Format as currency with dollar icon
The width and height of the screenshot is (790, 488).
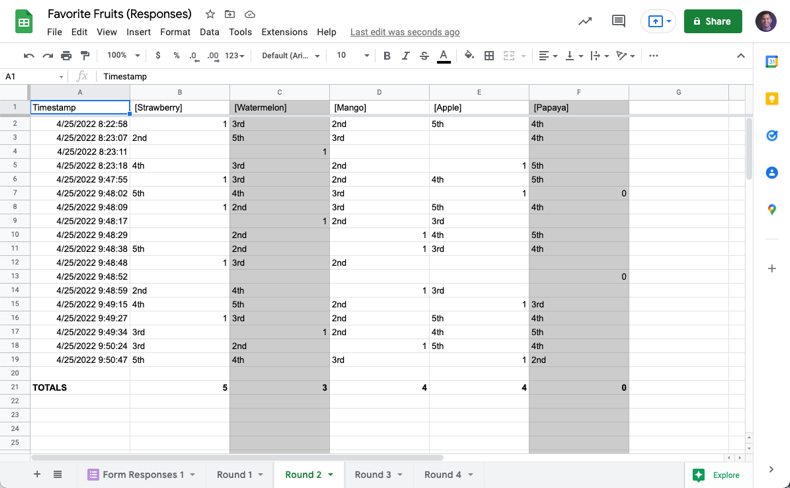click(x=158, y=56)
